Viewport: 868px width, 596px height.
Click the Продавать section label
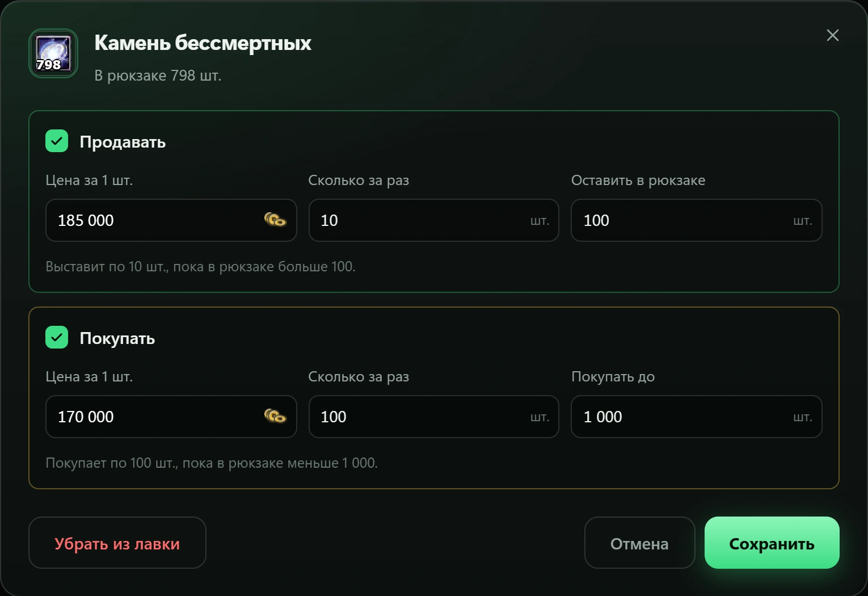[123, 142]
